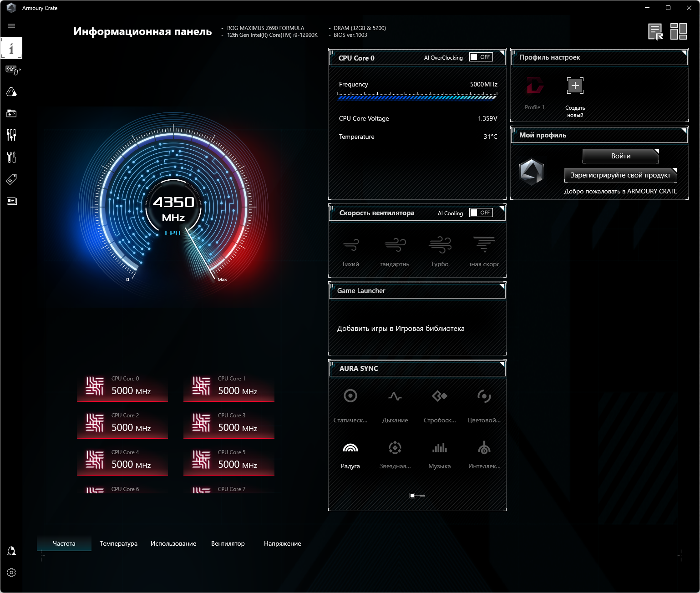Select the Rainbow (Радуга) Aura effect
700x593 pixels.
(350, 456)
